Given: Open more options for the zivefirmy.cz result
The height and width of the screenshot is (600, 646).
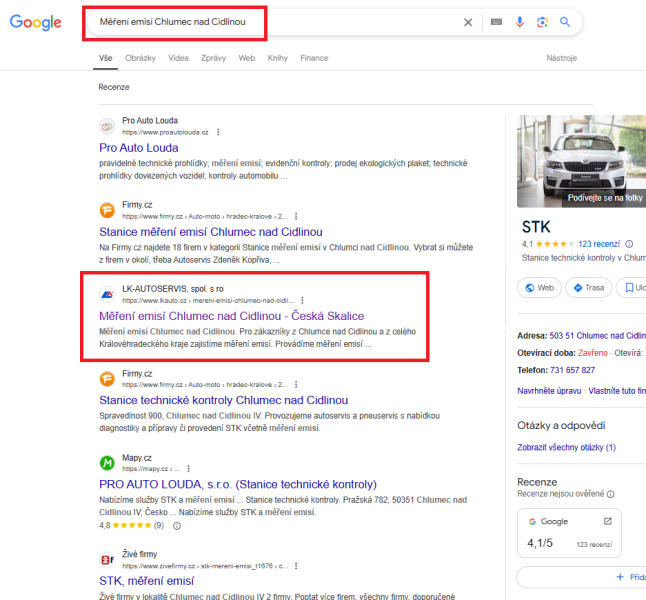Looking at the screenshot, I should 296,566.
